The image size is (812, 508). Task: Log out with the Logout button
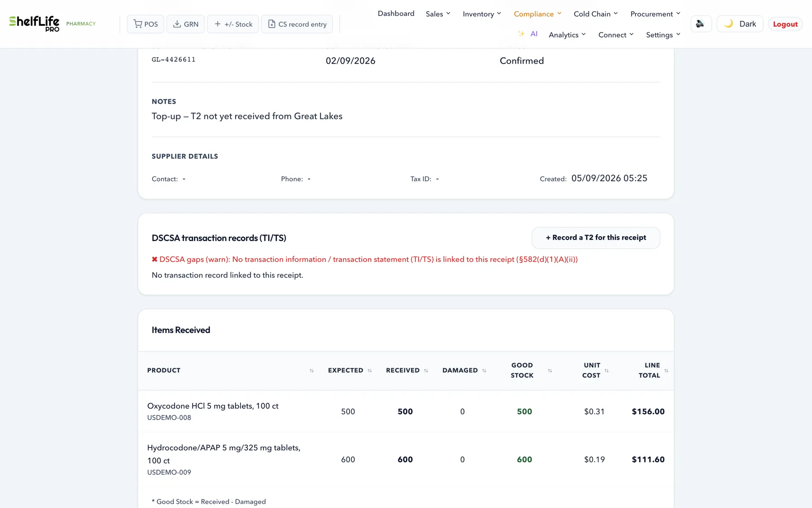pos(785,24)
